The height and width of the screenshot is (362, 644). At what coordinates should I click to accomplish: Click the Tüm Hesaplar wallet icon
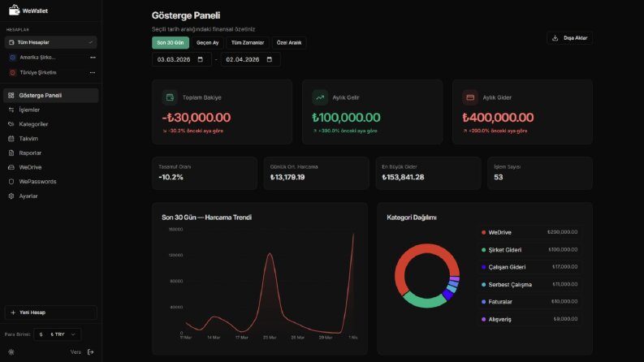[x=11, y=42]
